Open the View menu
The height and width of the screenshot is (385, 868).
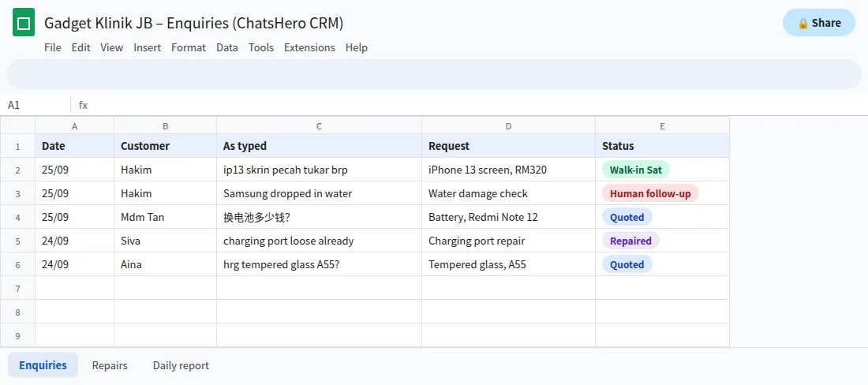point(112,47)
